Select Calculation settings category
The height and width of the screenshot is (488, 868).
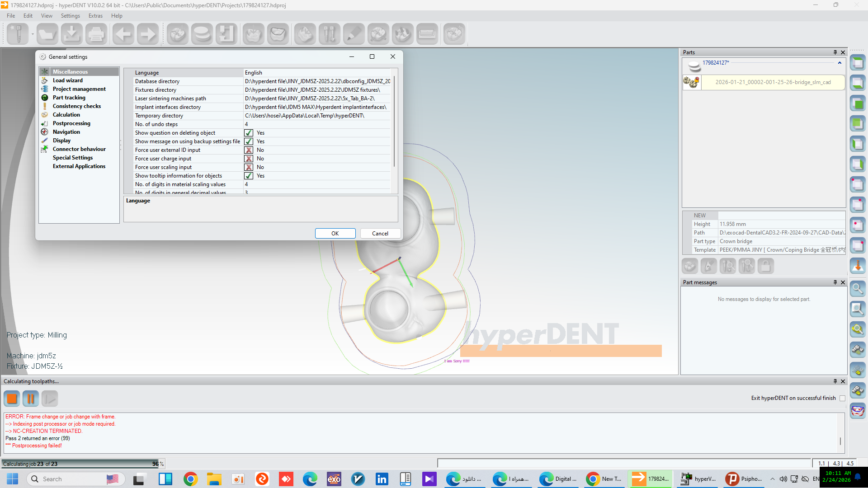(x=66, y=115)
